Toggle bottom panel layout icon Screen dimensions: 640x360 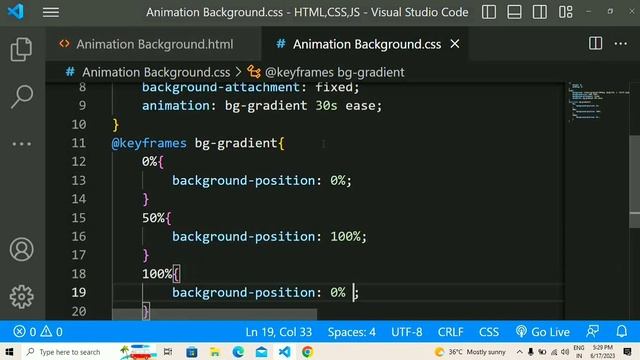click(x=514, y=12)
